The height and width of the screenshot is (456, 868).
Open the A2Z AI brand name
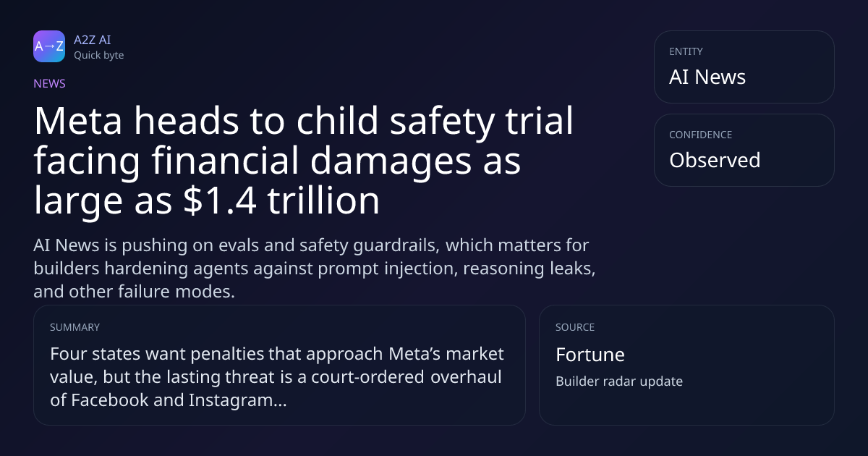92,40
